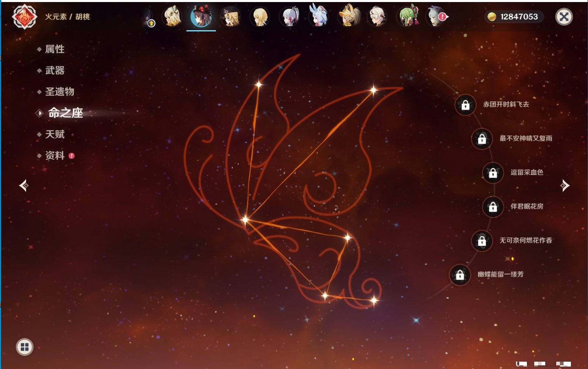588x369 pixels.
Task: Select the Hu Tao character portrait
Action: pos(201,17)
